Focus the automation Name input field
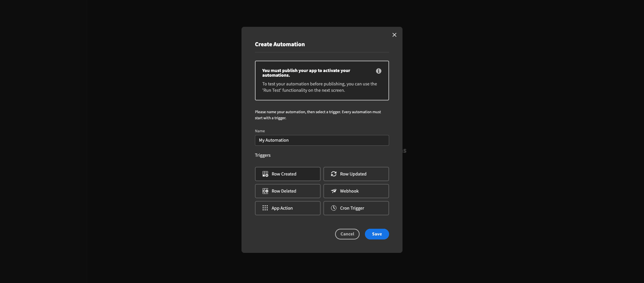Screen dimensions: 644x283 click(322, 140)
